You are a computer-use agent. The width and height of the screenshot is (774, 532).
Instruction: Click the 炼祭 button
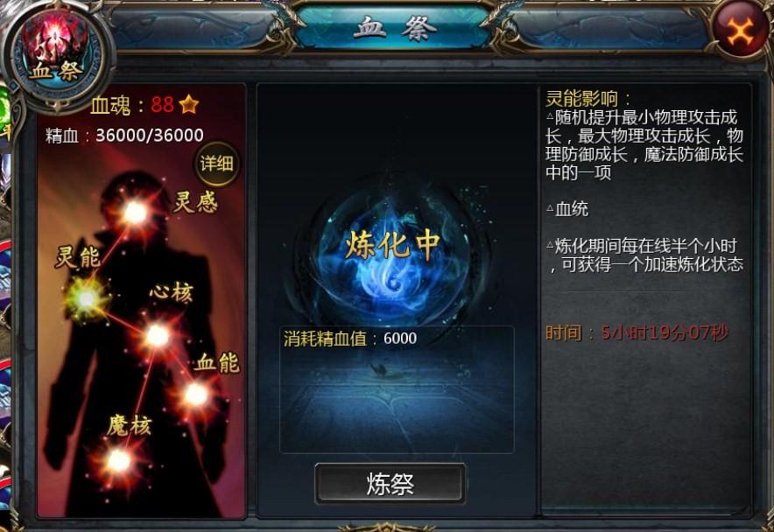pyautogui.click(x=390, y=484)
